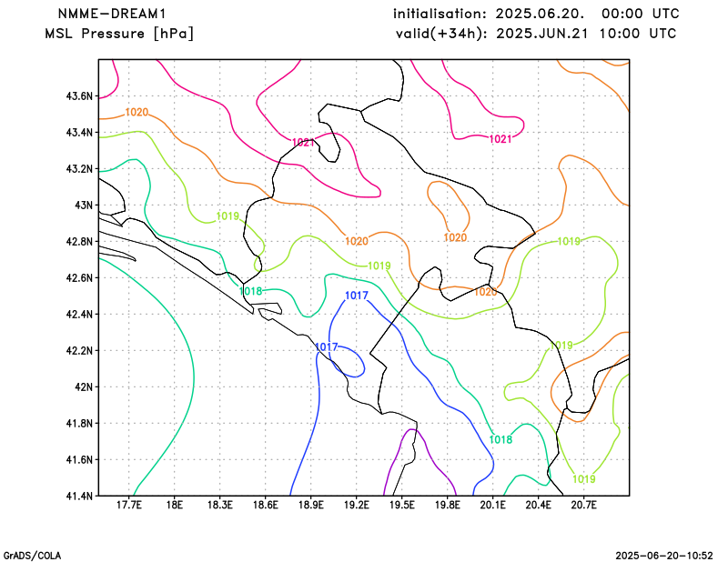Click the pink 1021 label near 18.9E
The image size is (728, 562).
(x=304, y=143)
